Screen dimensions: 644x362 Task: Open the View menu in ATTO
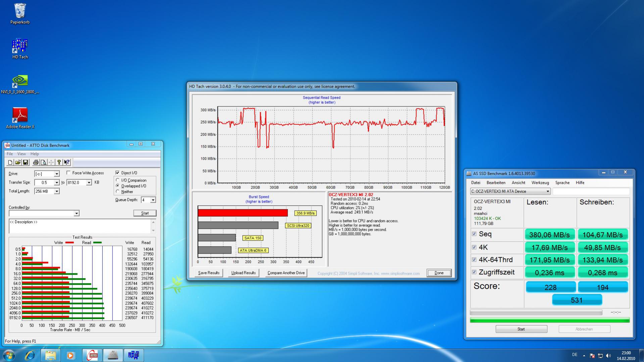coord(21,154)
